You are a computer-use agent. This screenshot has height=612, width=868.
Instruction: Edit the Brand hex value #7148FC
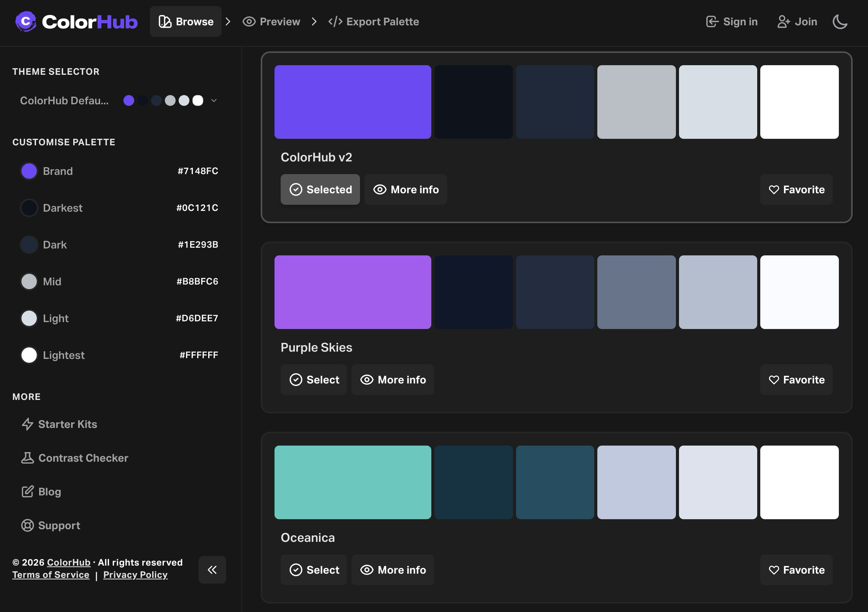(198, 171)
